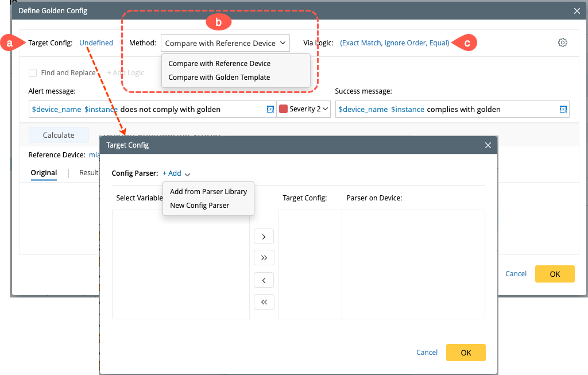Close the Target Config dialog
The height and width of the screenshot is (375, 588).
488,145
